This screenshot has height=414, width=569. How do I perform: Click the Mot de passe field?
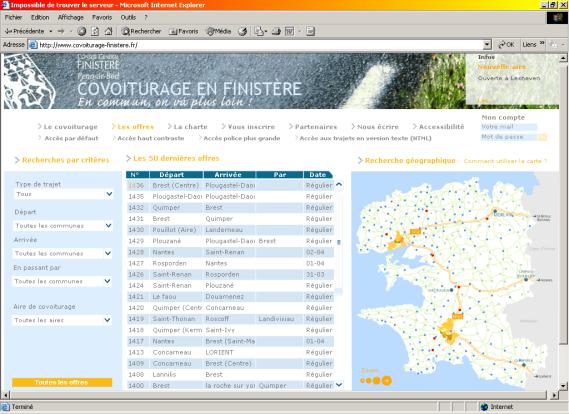[x=509, y=137]
